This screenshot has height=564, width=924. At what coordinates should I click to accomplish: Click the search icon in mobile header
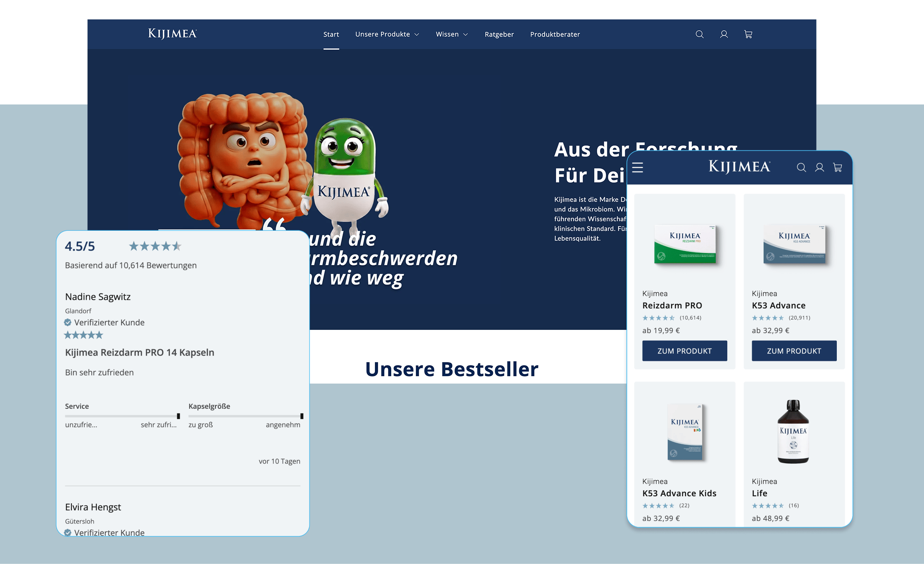[x=801, y=167]
